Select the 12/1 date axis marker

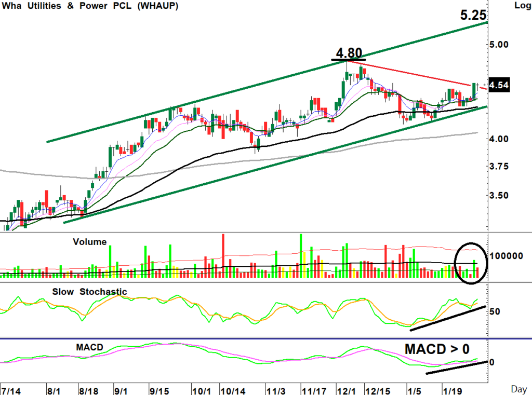tap(345, 389)
